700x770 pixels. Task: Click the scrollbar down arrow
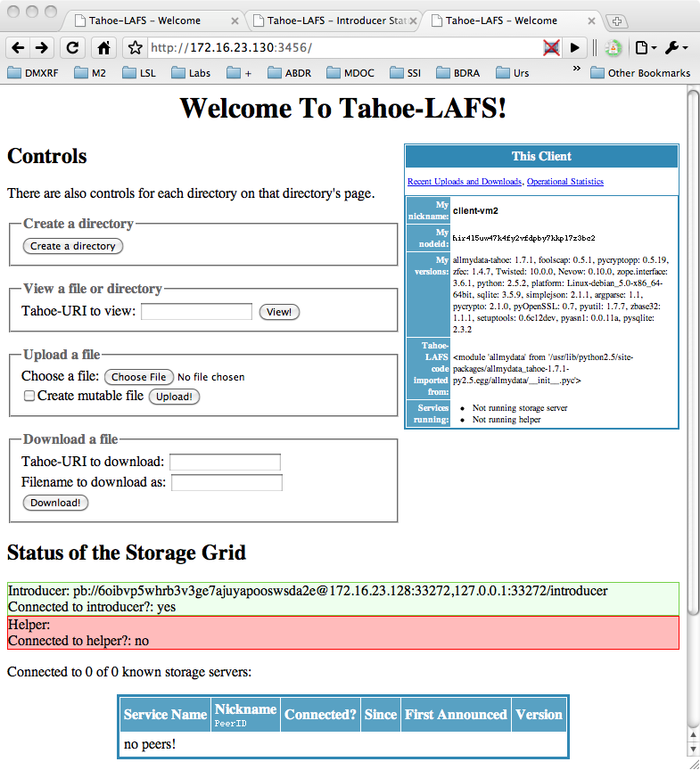point(693,750)
